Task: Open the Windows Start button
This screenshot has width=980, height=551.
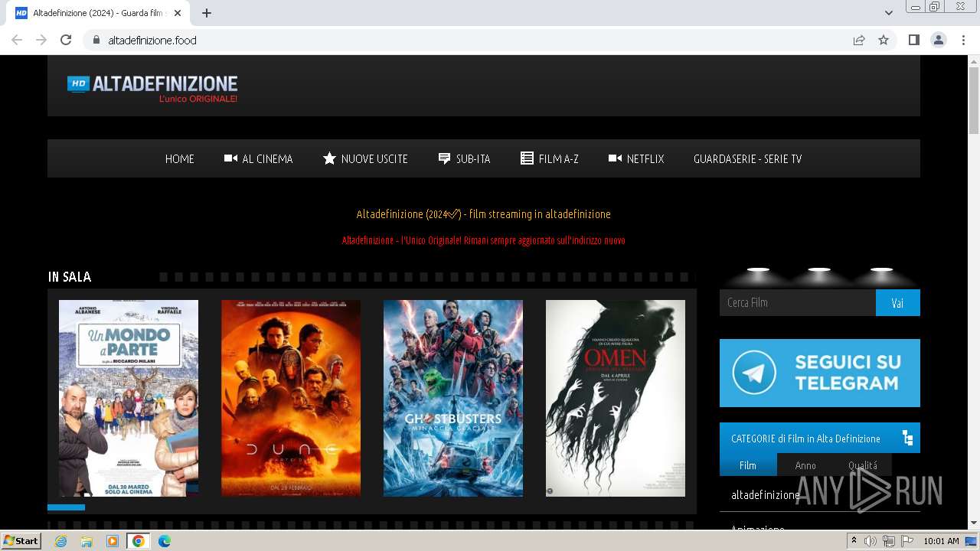Action: [21, 540]
